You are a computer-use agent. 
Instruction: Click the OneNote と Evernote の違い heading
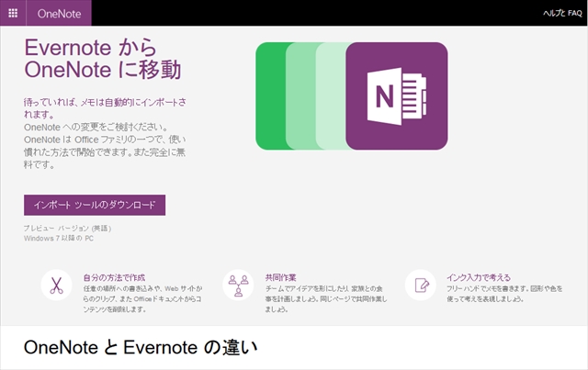pyautogui.click(x=141, y=347)
